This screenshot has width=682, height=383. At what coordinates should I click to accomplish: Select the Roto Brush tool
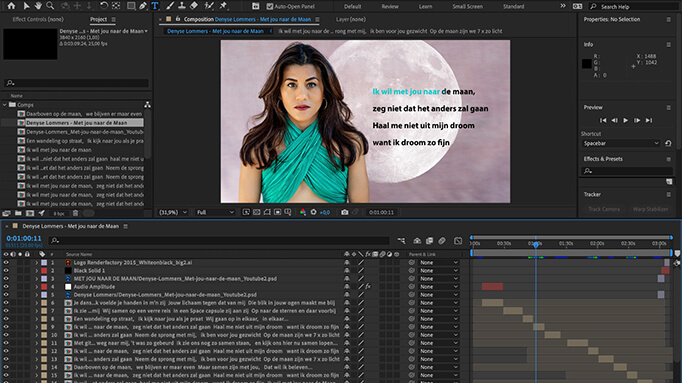click(209, 6)
